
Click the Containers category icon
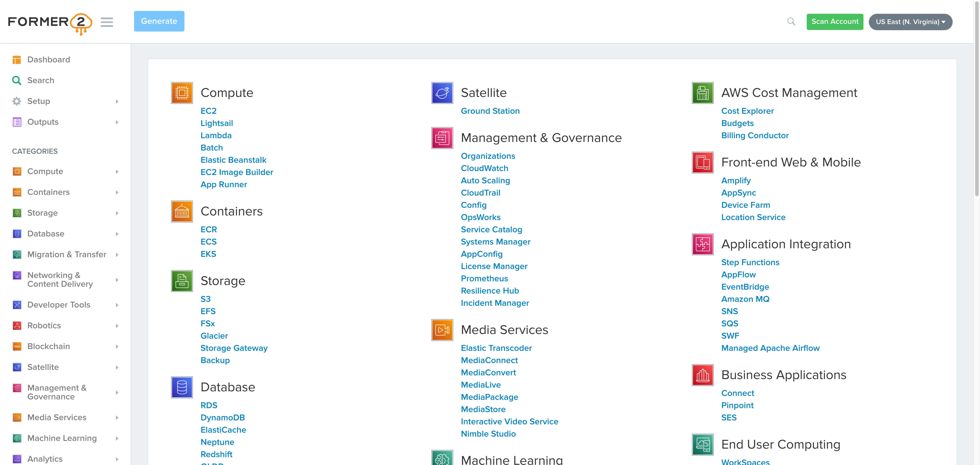tap(182, 212)
